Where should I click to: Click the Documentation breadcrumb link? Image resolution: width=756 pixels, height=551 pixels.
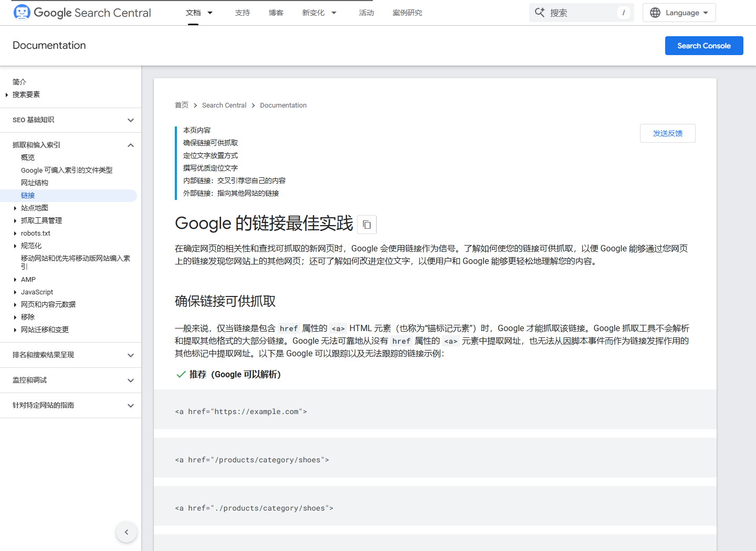pos(283,105)
